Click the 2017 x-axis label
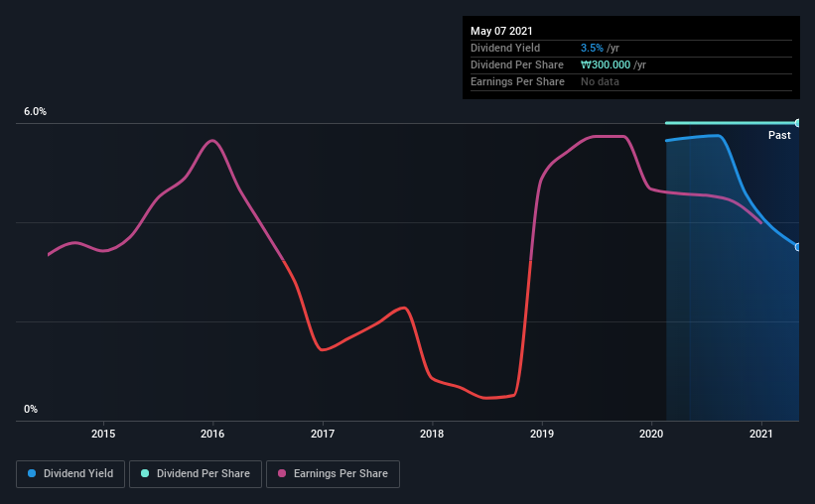The image size is (815, 504). tap(323, 434)
